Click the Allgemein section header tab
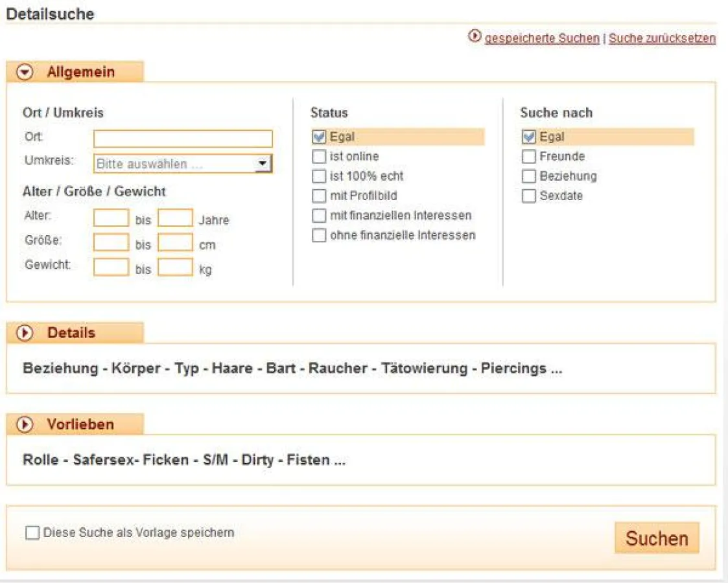Image resolution: width=728 pixels, height=583 pixels. [x=80, y=73]
